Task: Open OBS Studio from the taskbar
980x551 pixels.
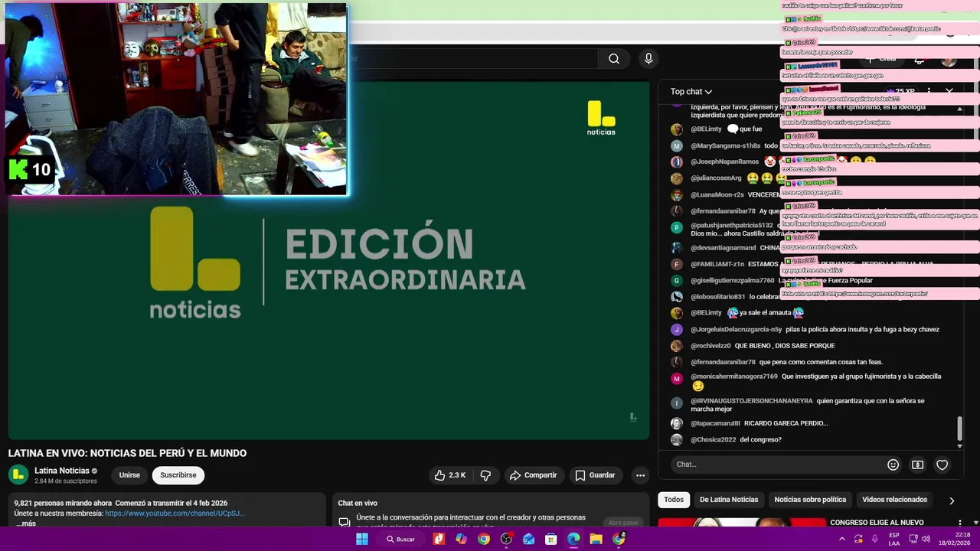Action: [x=506, y=539]
